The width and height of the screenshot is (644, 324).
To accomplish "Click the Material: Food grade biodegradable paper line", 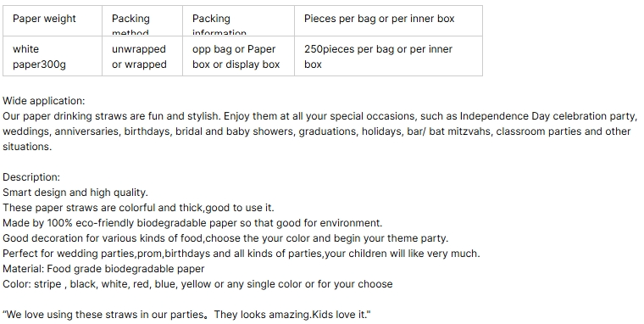I will 103,269.
